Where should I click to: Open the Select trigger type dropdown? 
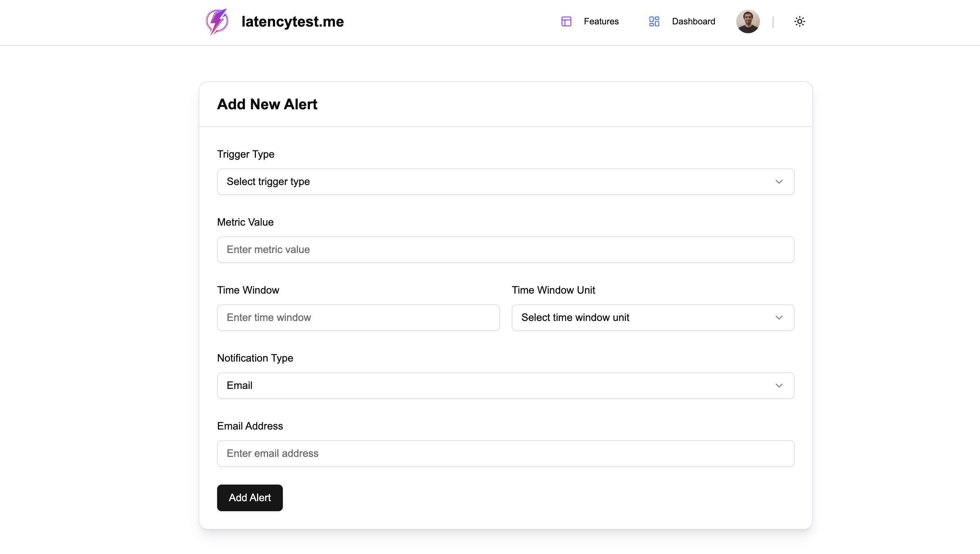coord(505,182)
